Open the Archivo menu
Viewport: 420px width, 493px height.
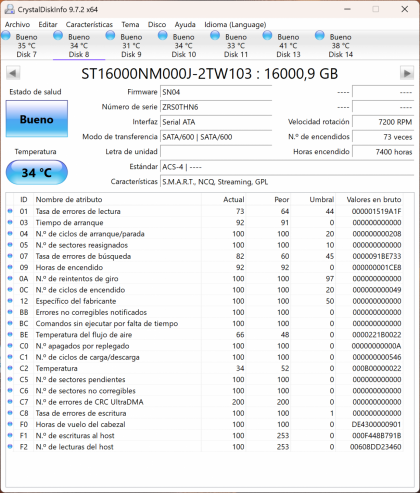pos(17,24)
